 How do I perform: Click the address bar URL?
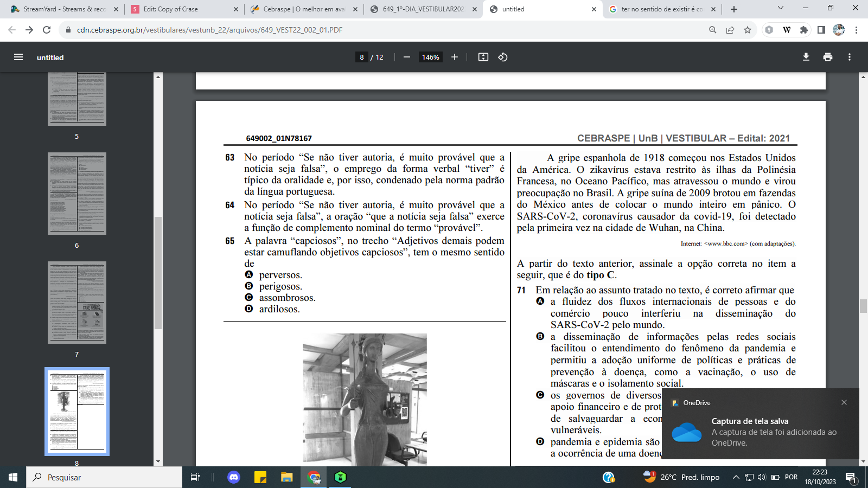coord(209,30)
